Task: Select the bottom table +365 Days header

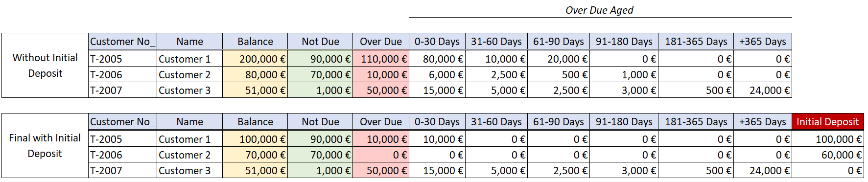Action: 763,122
